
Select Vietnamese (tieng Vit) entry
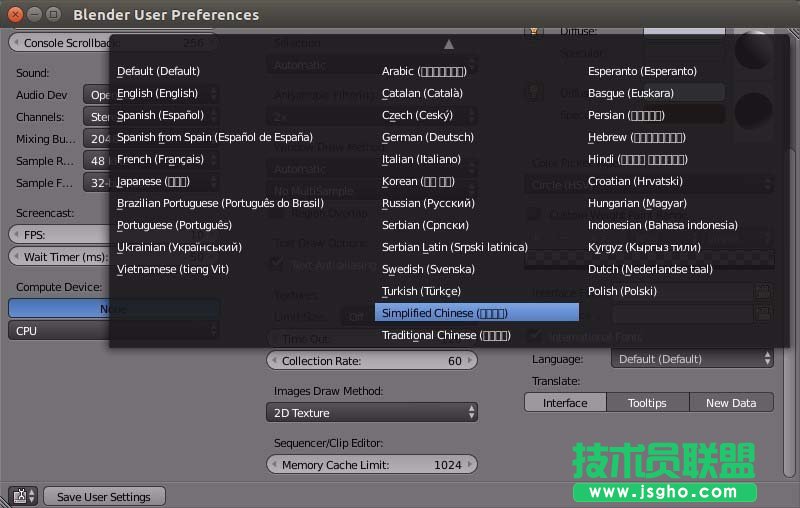coord(172,269)
